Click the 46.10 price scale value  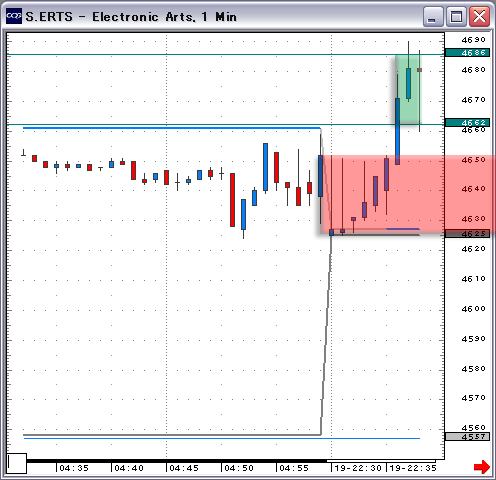tap(473, 279)
